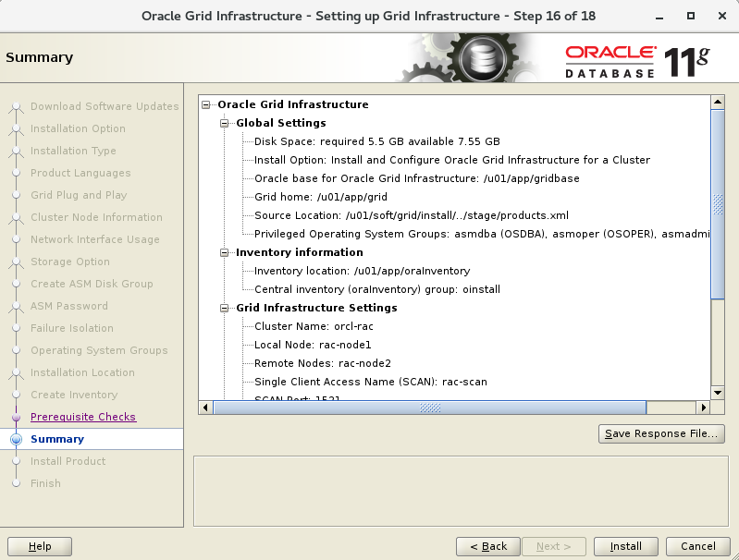
Task: Click the vertical scrollbar up arrow
Action: (x=718, y=102)
